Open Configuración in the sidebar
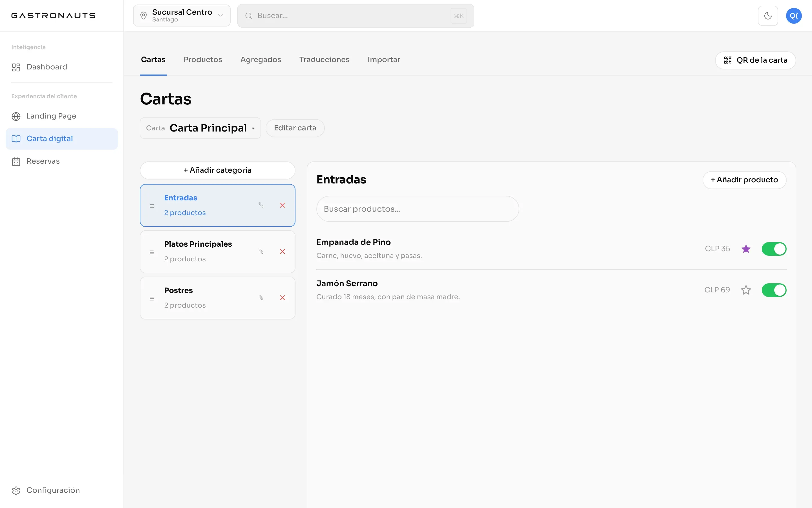Screen dimensions: 812x508 62,491
